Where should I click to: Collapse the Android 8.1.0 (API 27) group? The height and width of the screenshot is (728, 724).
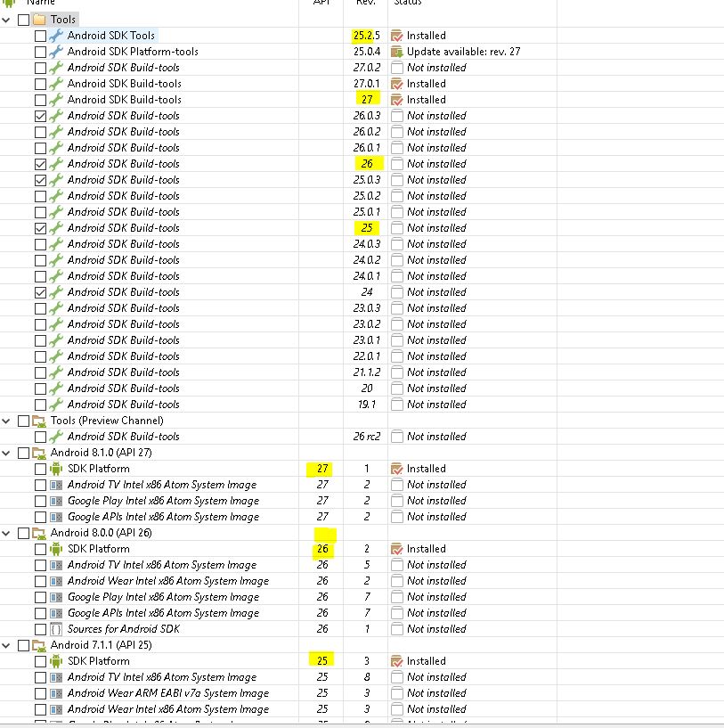(x=6, y=454)
